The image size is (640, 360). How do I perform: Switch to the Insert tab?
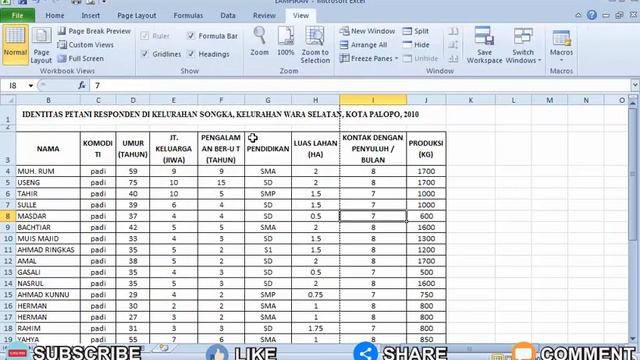(91, 16)
